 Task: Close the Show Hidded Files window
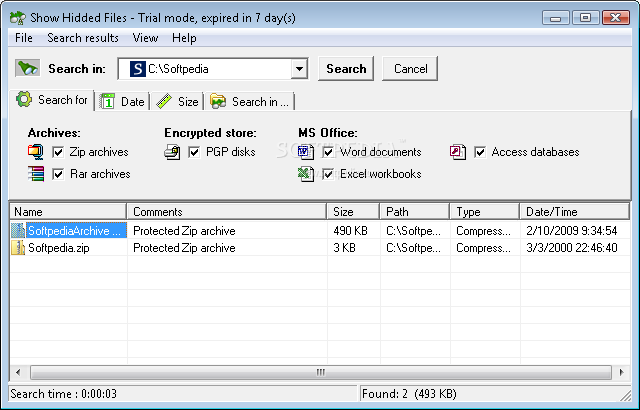point(616,18)
